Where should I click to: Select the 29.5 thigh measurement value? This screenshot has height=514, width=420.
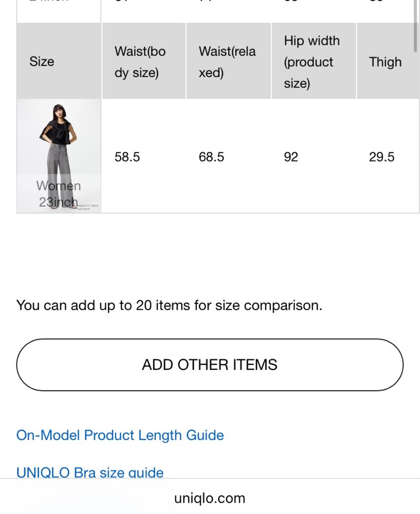[381, 157]
